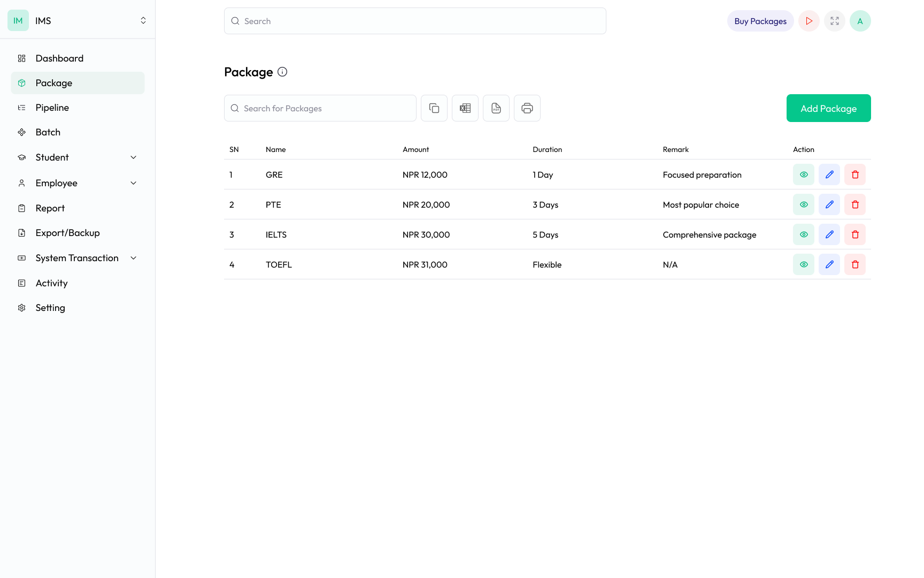View the GRE package
The width and height of the screenshot is (924, 578).
pos(804,174)
